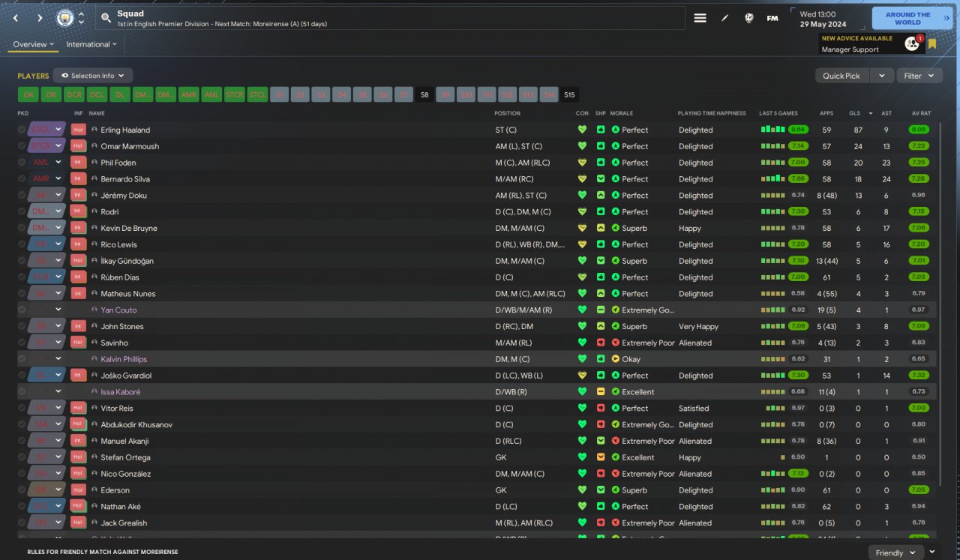Toggle the pick checkmark for Rodri

22,212
